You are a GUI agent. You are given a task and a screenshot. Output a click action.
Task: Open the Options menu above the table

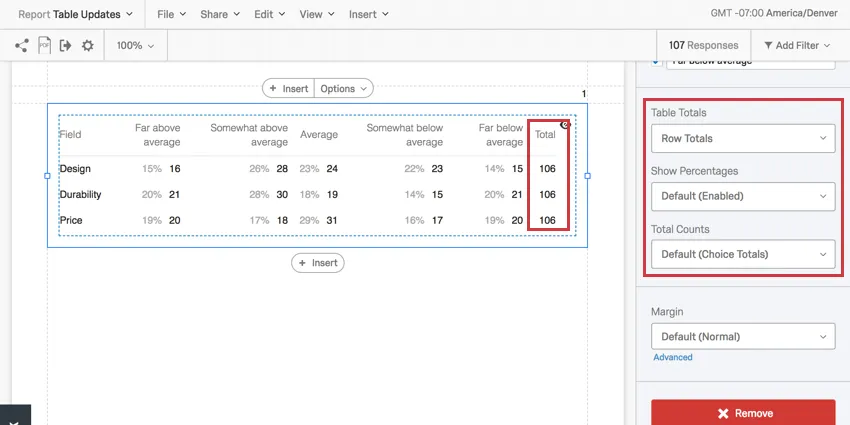tap(344, 88)
